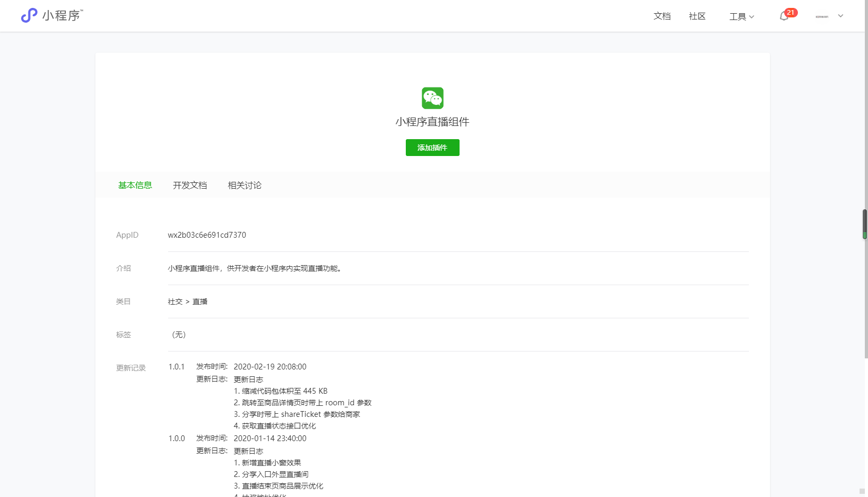Viewport: 868px width, 497px height.
Task: Click the AppID value wx2b03c6e691cd7370
Action: [207, 235]
